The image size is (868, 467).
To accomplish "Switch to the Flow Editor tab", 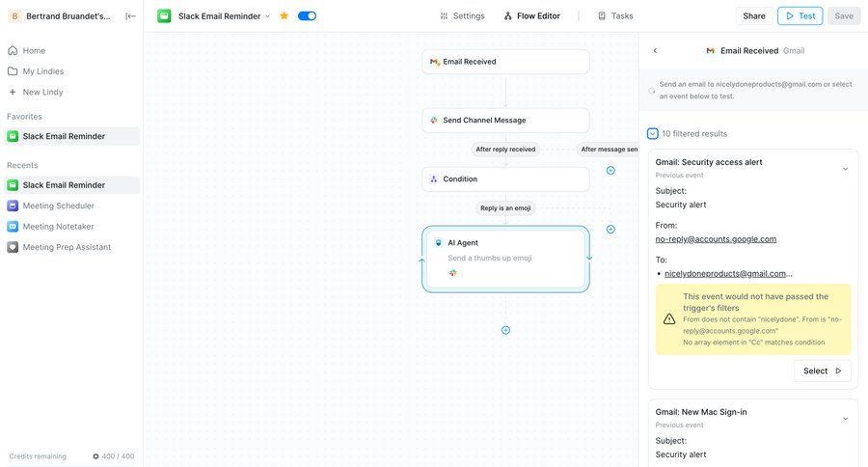I will (532, 16).
